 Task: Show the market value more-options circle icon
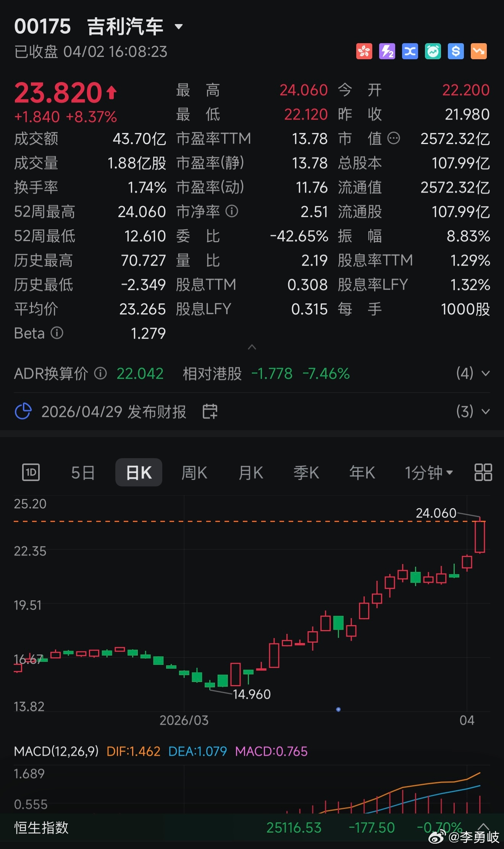[x=394, y=138]
